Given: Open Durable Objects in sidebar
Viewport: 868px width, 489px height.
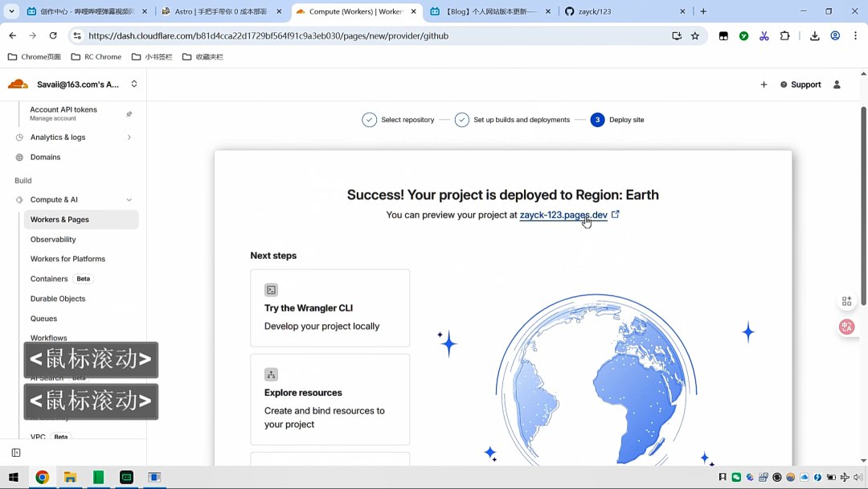Looking at the screenshot, I should click(x=58, y=298).
